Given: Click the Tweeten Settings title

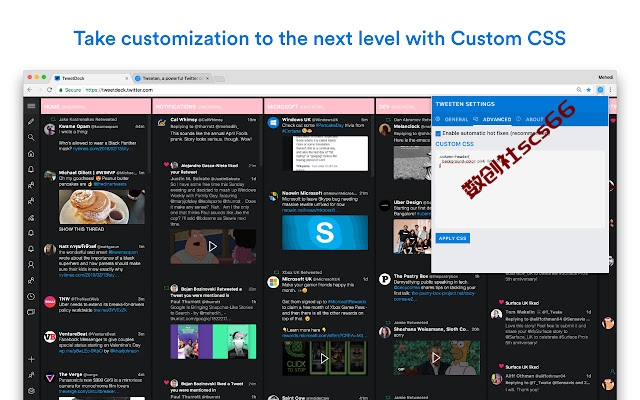Looking at the screenshot, I should [465, 104].
